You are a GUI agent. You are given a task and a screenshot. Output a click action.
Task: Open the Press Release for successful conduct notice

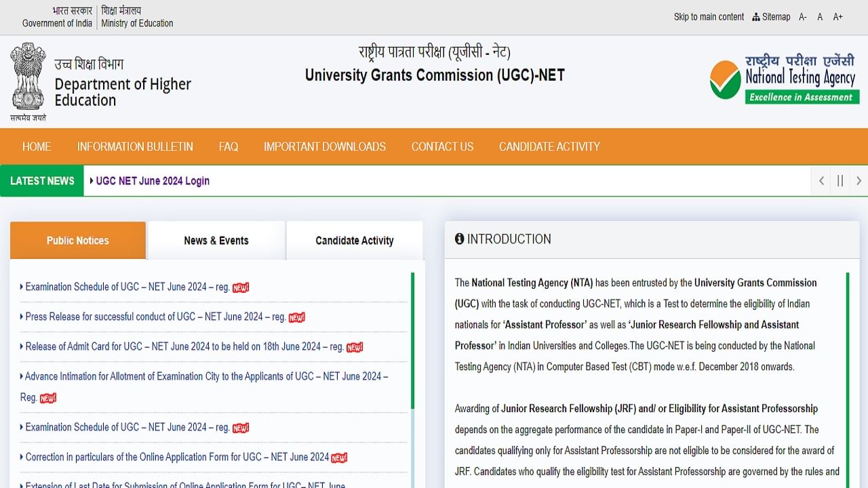(153, 317)
